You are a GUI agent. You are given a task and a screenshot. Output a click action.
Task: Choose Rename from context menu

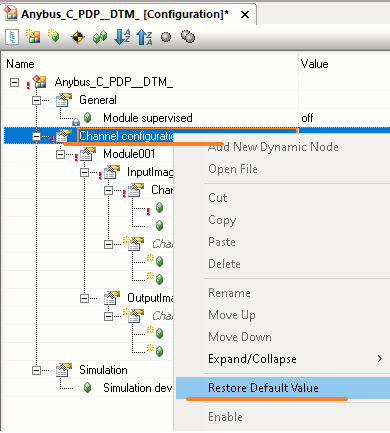pyautogui.click(x=283, y=293)
